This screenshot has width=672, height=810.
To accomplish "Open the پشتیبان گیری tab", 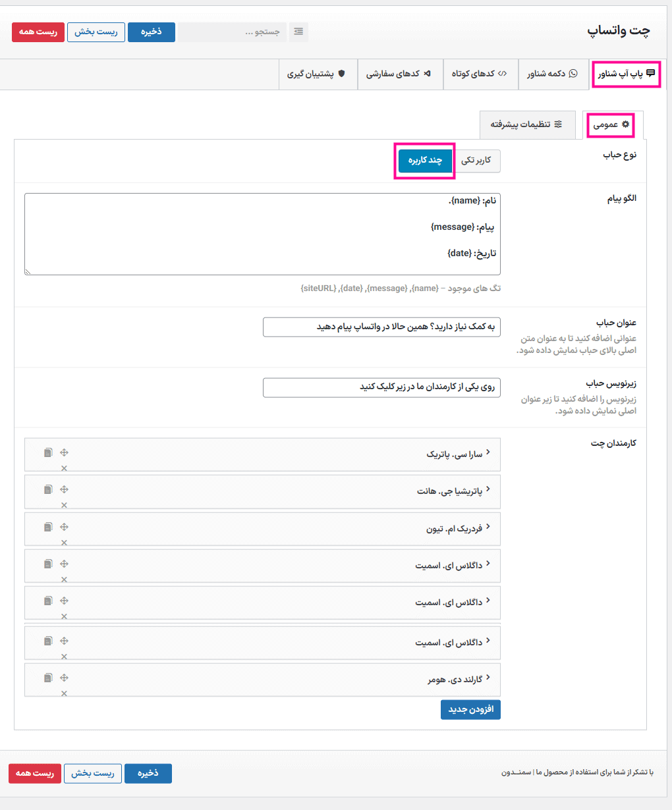I will [x=316, y=74].
